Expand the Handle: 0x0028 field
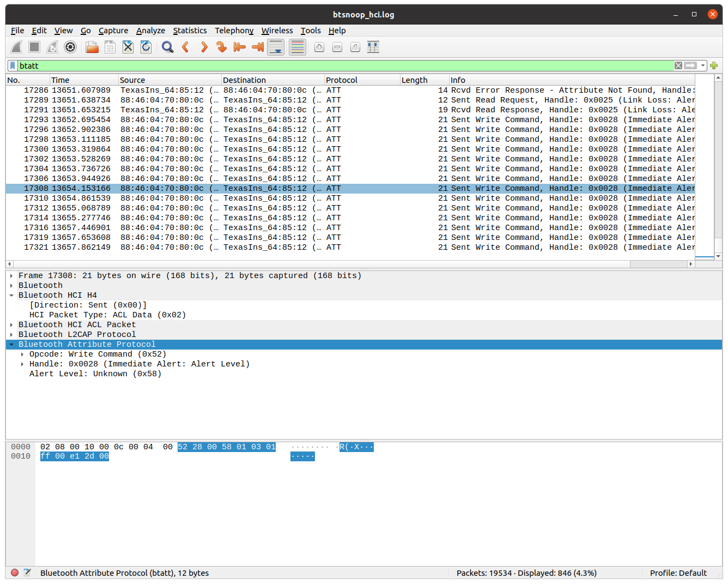728x584 pixels. point(22,364)
